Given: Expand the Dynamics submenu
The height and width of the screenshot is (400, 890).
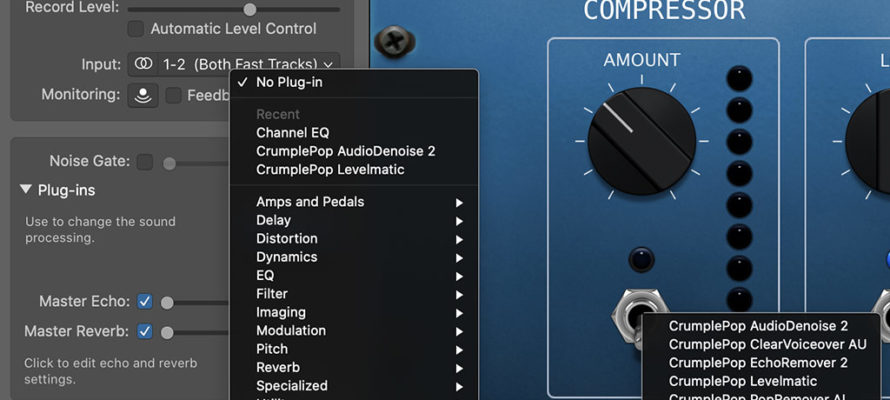Looking at the screenshot, I should pyautogui.click(x=354, y=257).
